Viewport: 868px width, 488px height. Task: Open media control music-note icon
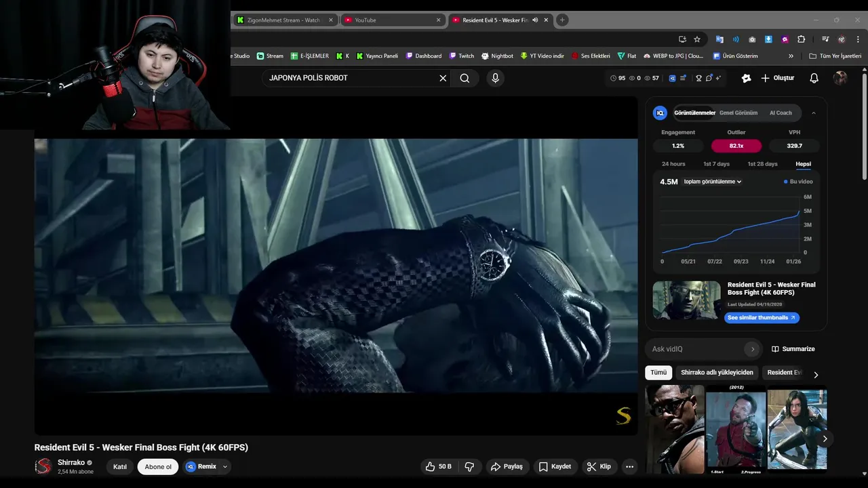[825, 39]
